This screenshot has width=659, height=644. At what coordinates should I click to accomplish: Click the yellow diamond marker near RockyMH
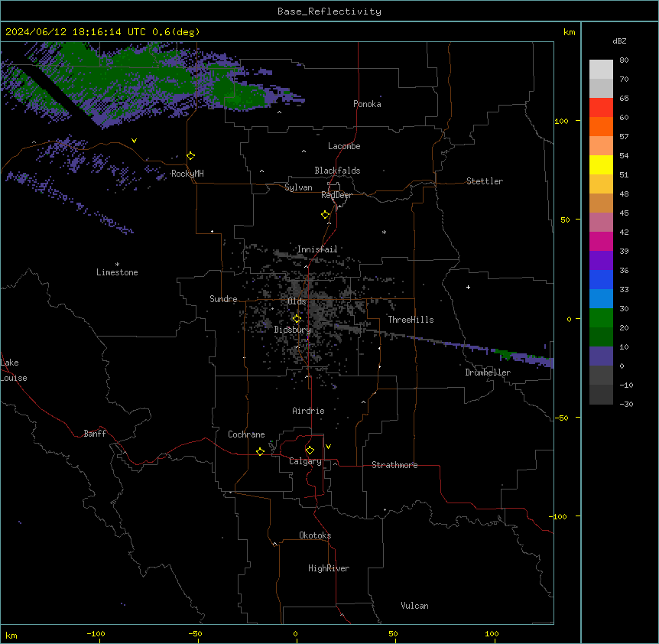coord(191,156)
